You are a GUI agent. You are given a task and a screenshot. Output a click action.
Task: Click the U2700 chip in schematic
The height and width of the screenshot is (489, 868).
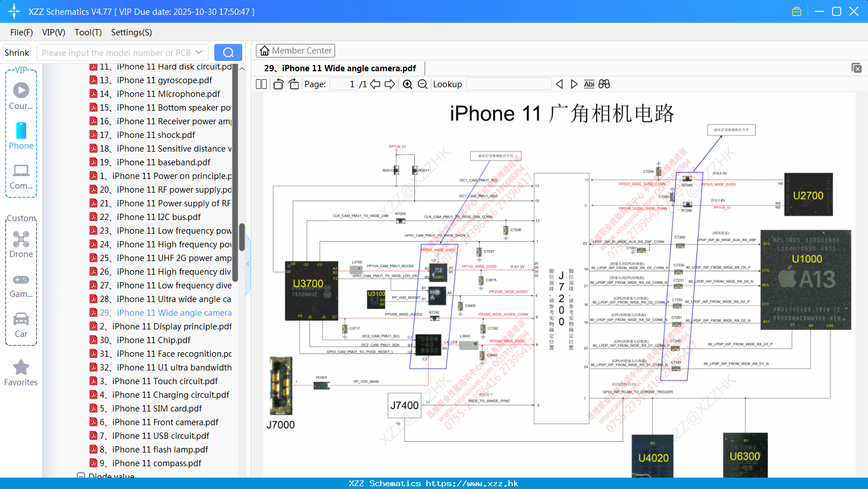pos(808,194)
